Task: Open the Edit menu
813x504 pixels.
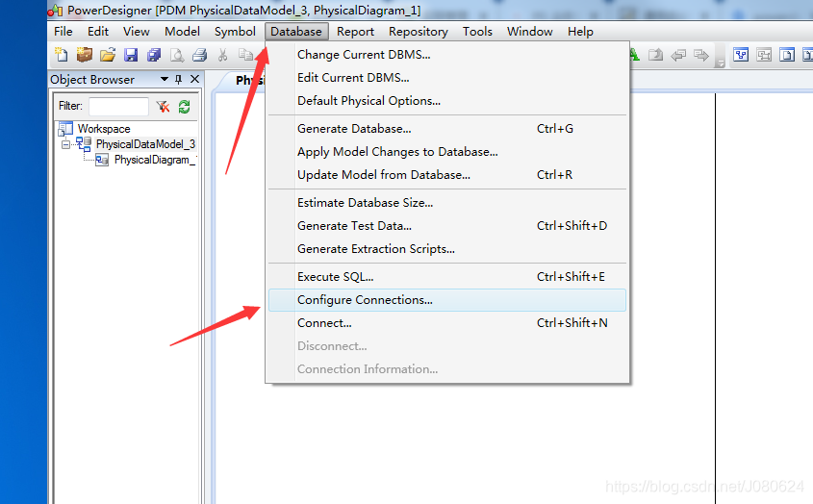Action: (98, 32)
